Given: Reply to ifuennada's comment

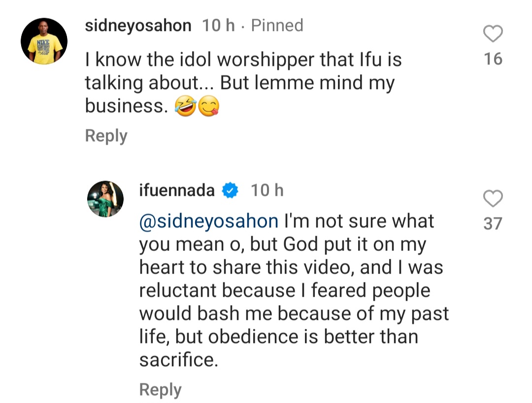Looking at the screenshot, I should coord(160,390).
